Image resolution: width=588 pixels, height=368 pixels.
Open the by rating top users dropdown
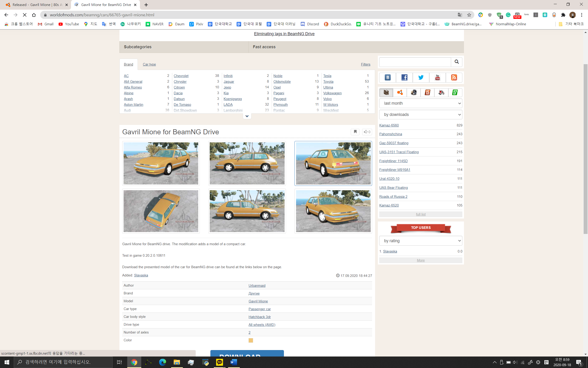click(421, 241)
